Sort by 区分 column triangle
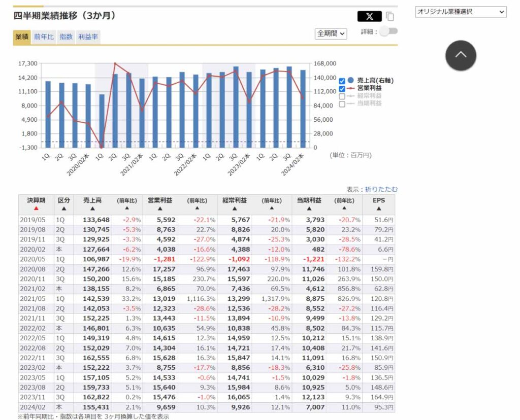Viewport: 520px width, 420px height. click(x=64, y=208)
